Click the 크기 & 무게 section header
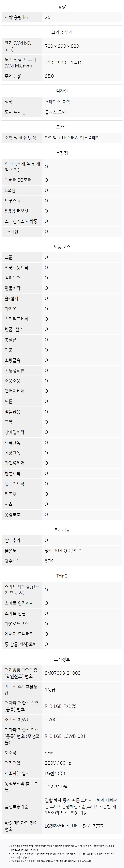 (x=62, y=32)
